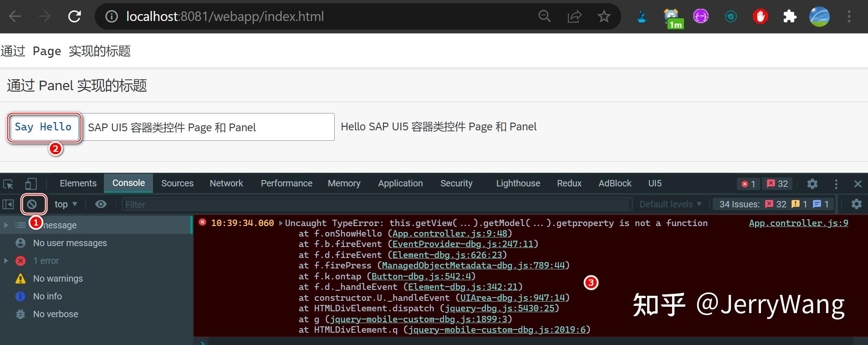Click the Say Hello button
The image size is (868, 345).
pos(44,127)
